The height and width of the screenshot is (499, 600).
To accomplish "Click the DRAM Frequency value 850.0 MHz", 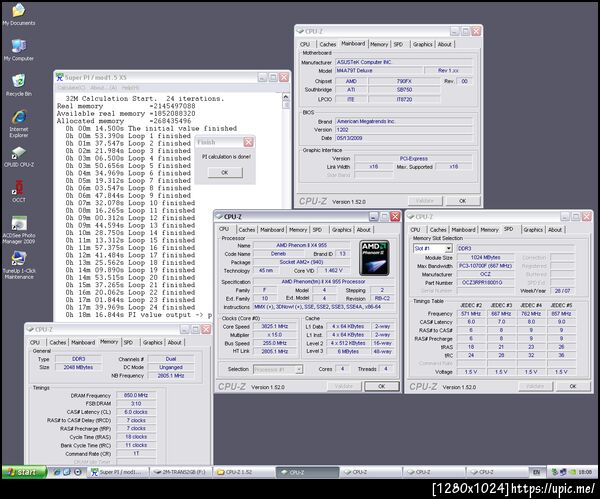I will pos(136,395).
